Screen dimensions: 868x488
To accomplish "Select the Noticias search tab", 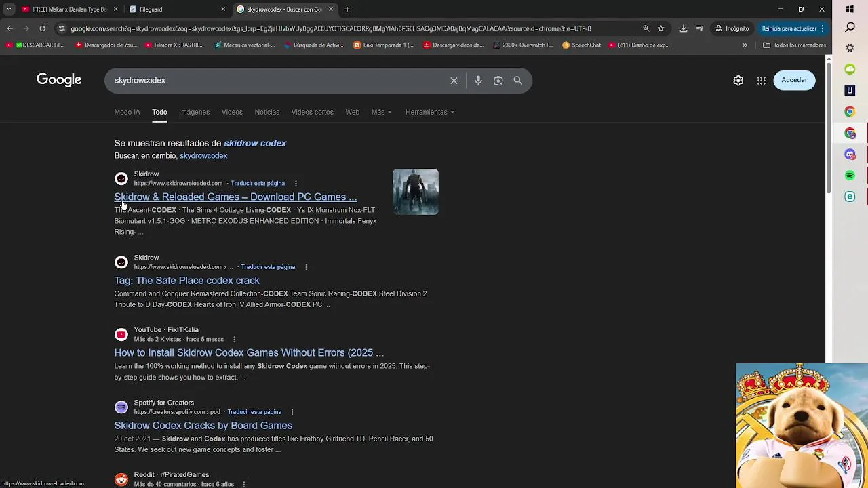I will (267, 112).
